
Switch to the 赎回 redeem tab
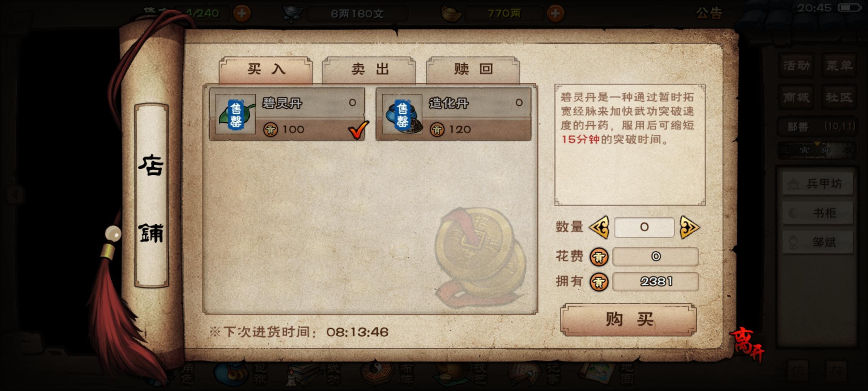[473, 70]
